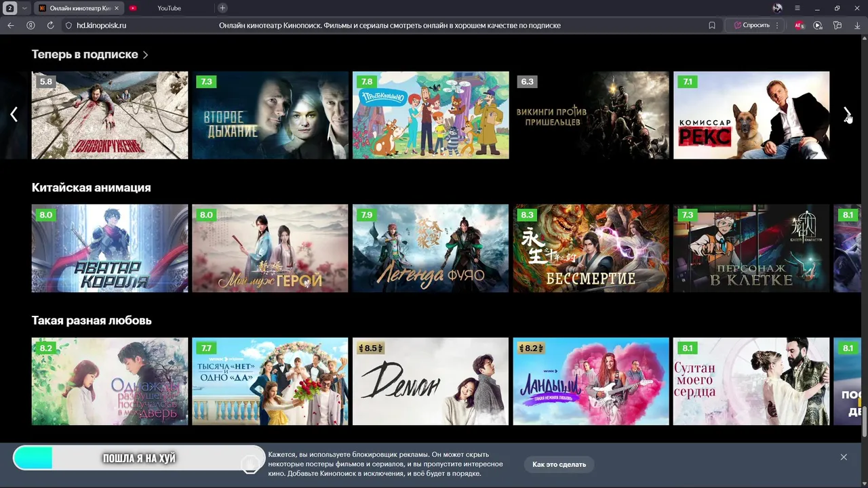The height and width of the screenshot is (488, 868).
Task: Open a new tab with plus icon
Action: tap(222, 8)
